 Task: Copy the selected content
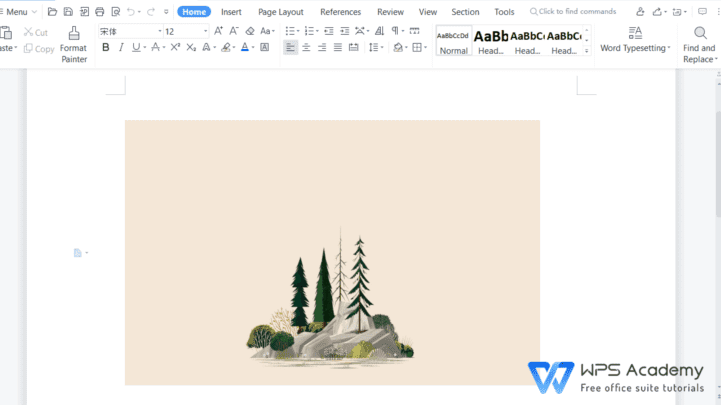tap(39, 49)
